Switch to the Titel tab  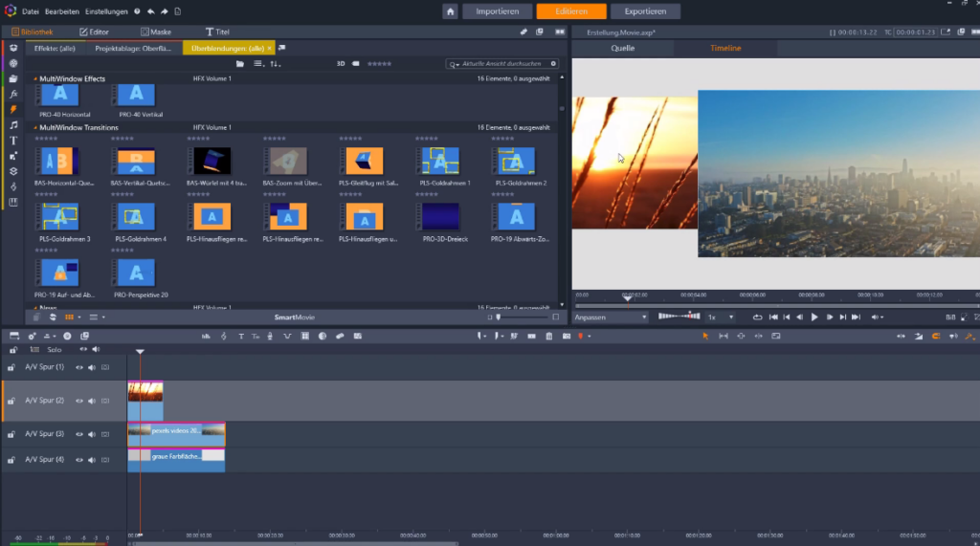click(x=217, y=32)
